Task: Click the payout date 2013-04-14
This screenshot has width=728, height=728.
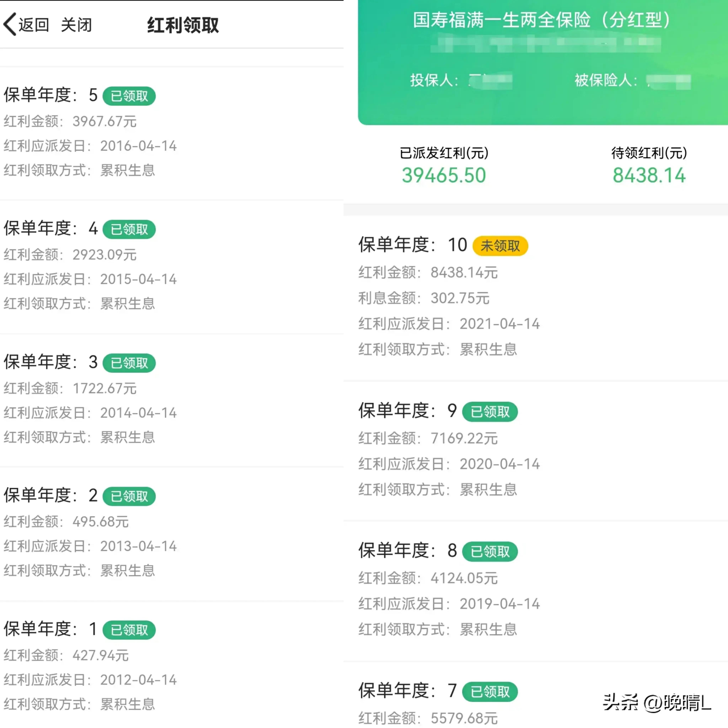Action: [139, 547]
